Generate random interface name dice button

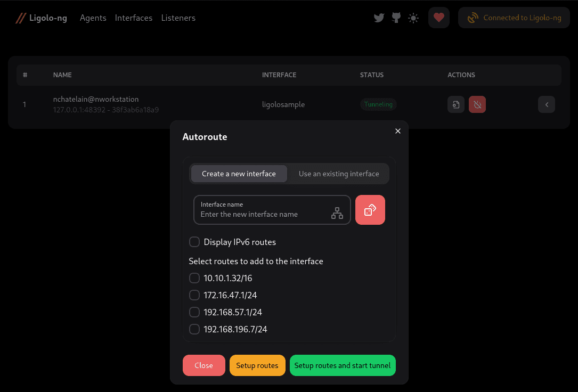pos(370,210)
